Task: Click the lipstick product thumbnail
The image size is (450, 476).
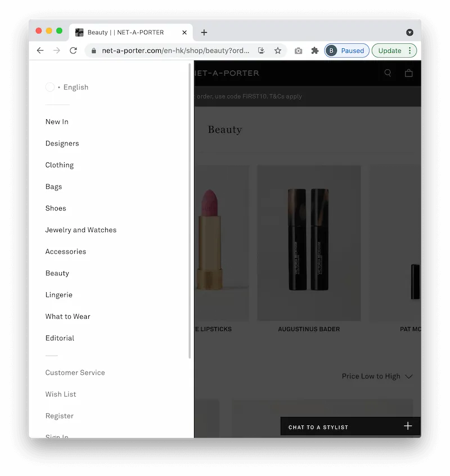Action: pyautogui.click(x=222, y=243)
